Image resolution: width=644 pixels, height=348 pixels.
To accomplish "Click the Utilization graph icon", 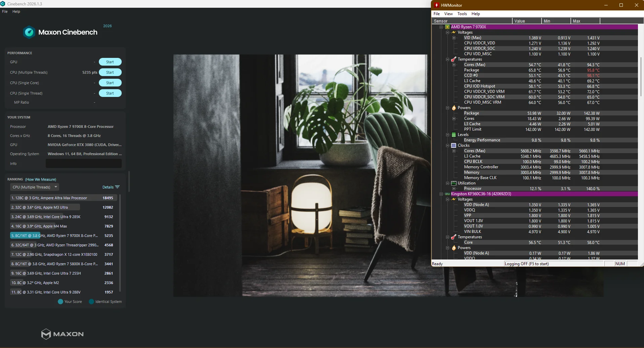I will 454,183.
